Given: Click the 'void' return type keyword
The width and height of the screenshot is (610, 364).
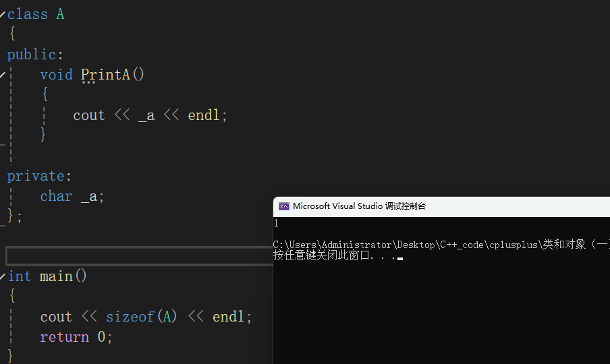Looking at the screenshot, I should (x=57, y=75).
